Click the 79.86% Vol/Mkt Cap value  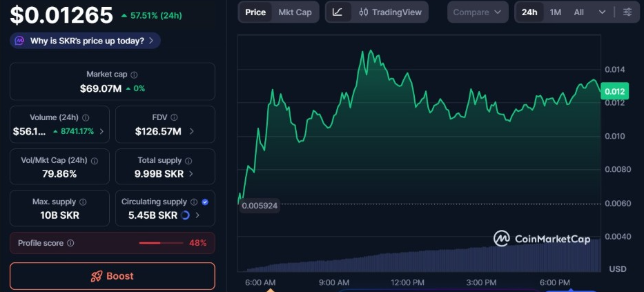click(59, 174)
